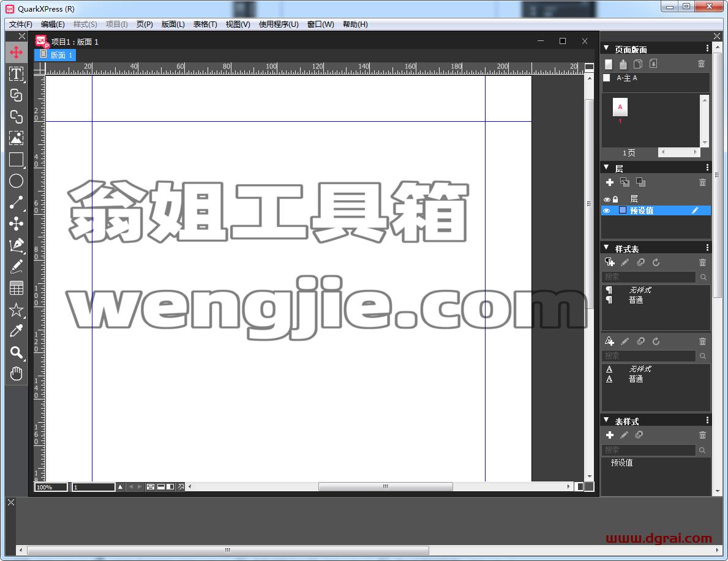Select the Line tool
Image resolution: width=728 pixels, height=561 pixels.
tap(17, 202)
